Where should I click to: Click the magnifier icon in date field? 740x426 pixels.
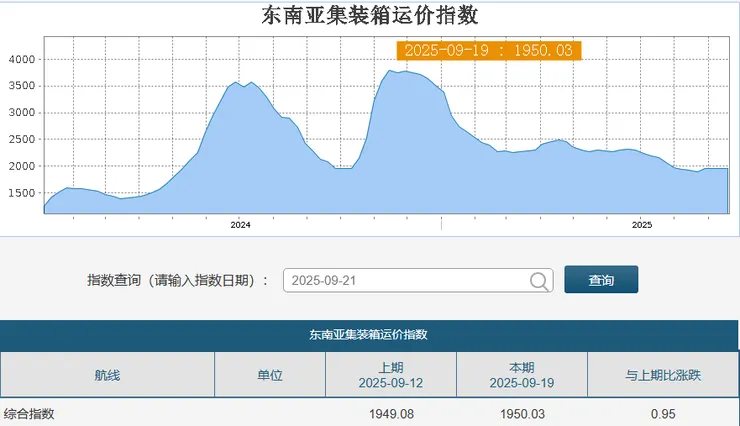[x=539, y=281]
